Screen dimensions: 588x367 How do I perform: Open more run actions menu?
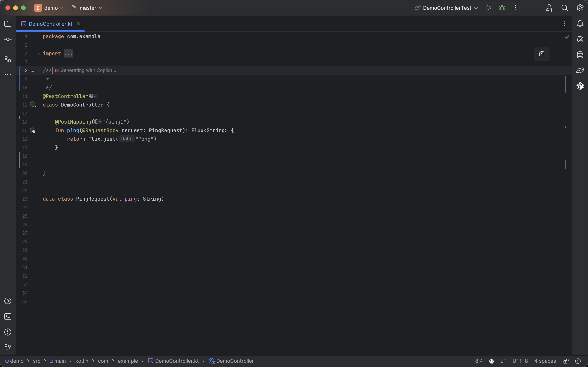click(515, 8)
